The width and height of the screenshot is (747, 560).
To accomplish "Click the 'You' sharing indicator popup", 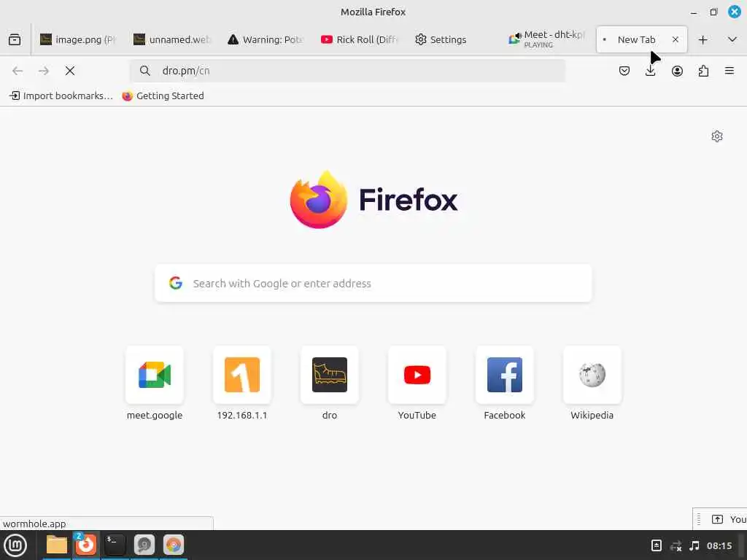I will [x=720, y=519].
